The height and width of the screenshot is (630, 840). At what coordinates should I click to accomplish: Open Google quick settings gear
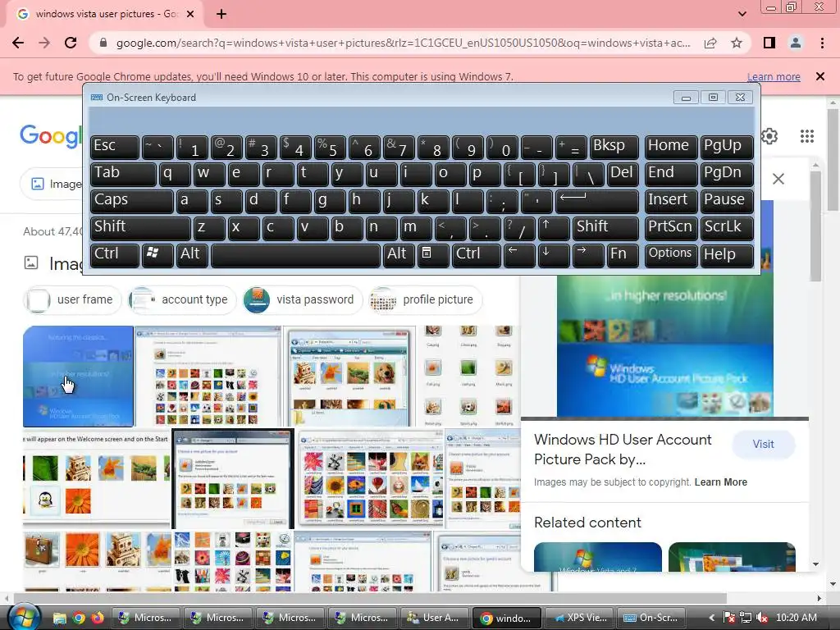[769, 136]
